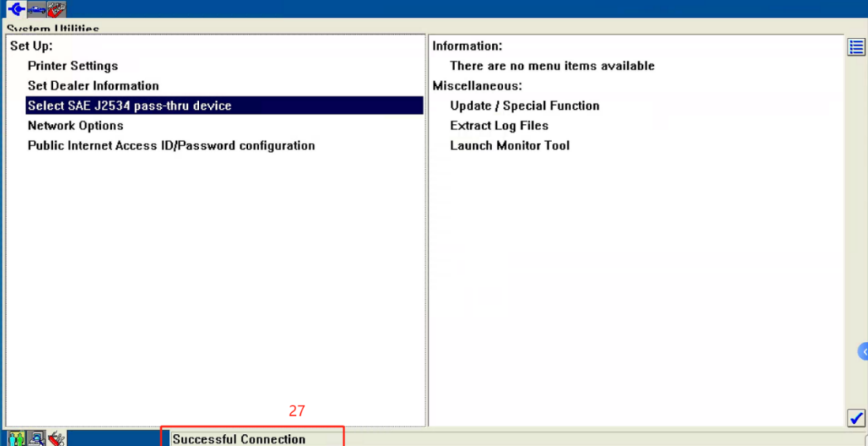Click Extract Log Files
868x446 pixels.
(499, 126)
